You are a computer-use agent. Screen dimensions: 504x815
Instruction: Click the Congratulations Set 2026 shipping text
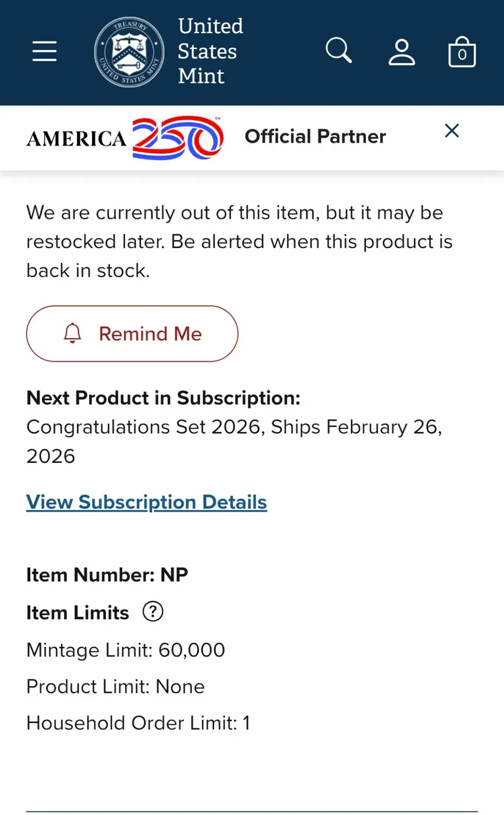point(235,441)
